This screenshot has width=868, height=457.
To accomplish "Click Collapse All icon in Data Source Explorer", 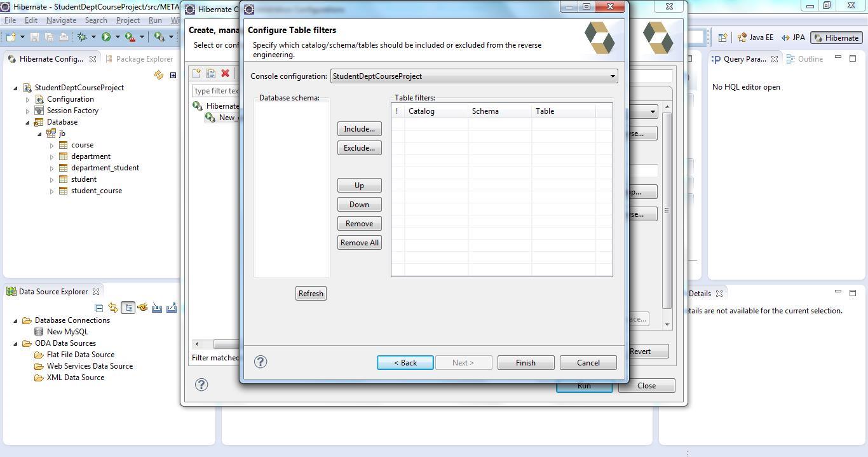I will (99, 308).
